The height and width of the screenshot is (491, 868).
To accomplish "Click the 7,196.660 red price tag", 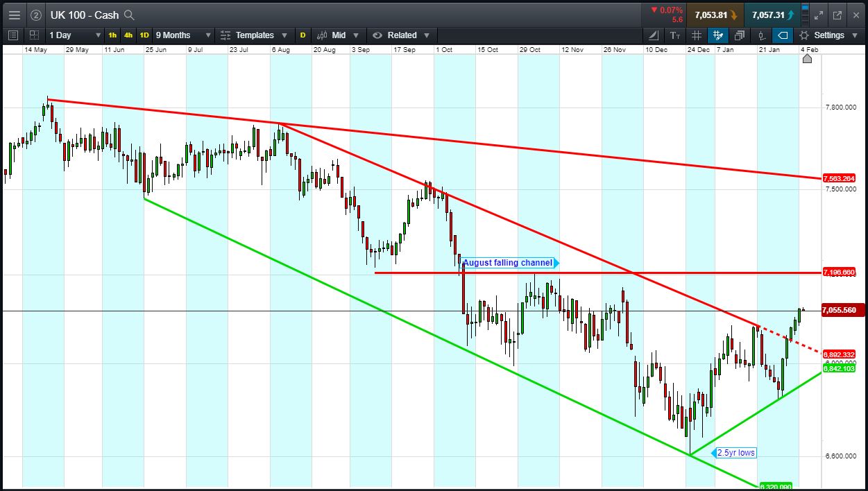I will tap(839, 272).
